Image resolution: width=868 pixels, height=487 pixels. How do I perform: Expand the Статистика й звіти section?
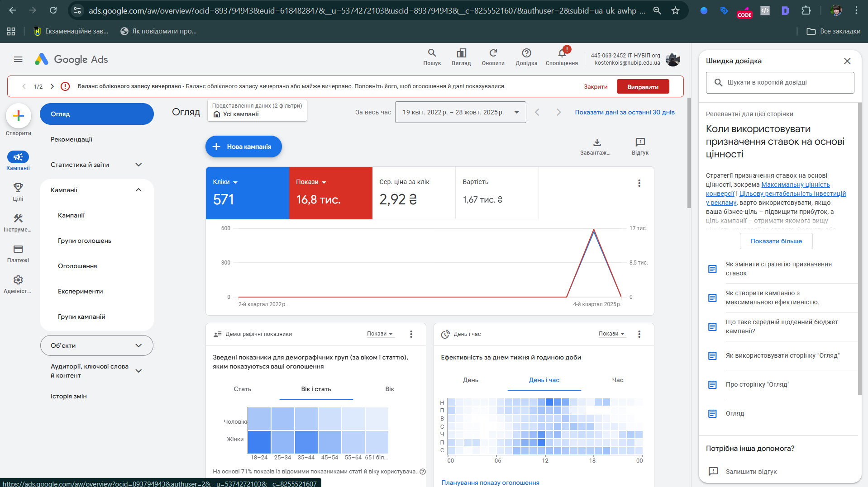coord(138,165)
